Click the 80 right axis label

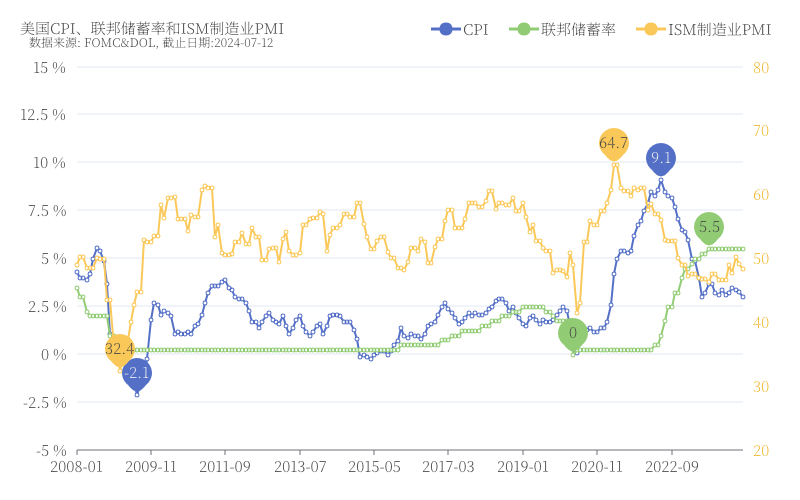(760, 67)
